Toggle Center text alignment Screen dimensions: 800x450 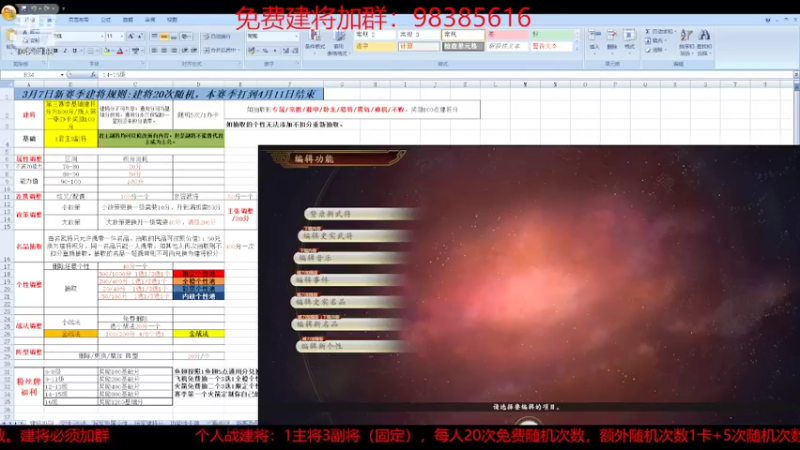click(164, 51)
